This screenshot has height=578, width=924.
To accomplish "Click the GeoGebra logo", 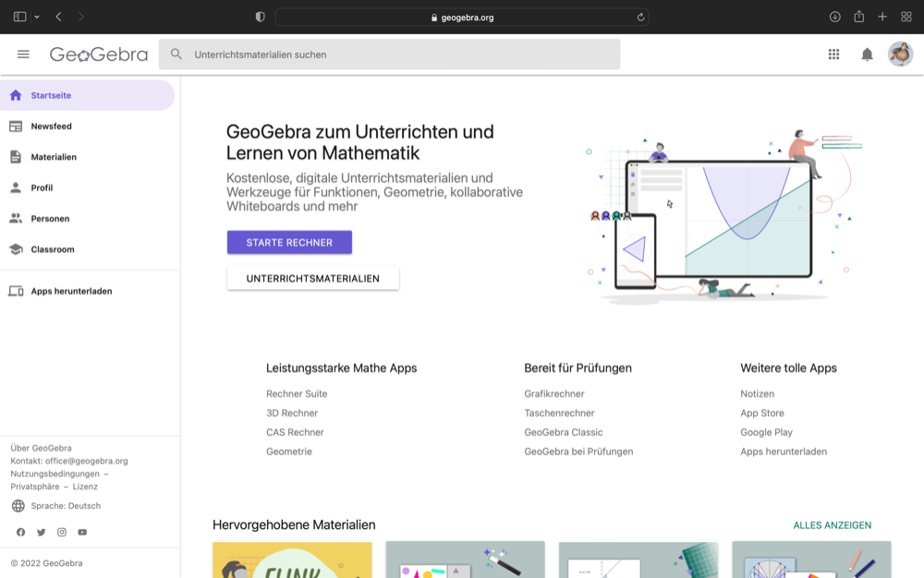I will pyautogui.click(x=99, y=54).
